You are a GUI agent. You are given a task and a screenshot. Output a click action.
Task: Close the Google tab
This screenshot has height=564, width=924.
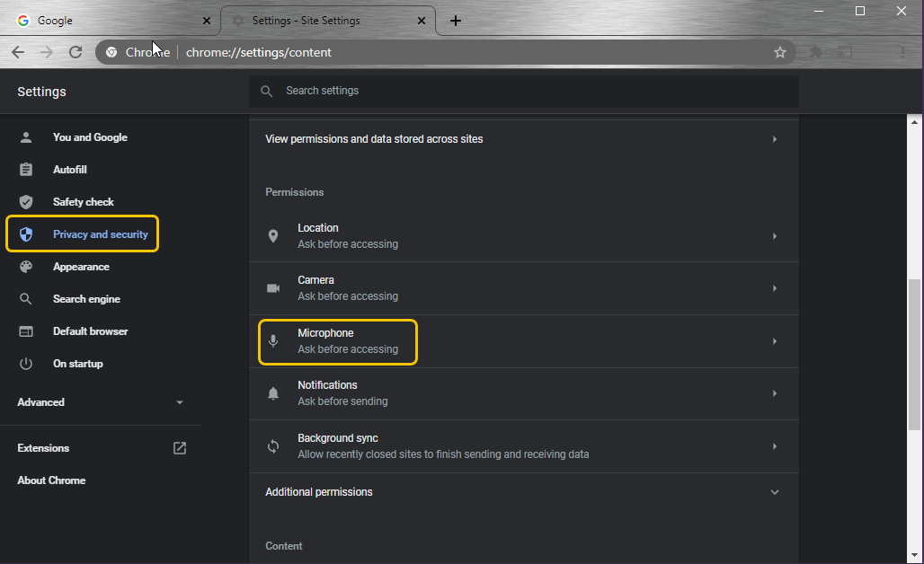click(206, 21)
